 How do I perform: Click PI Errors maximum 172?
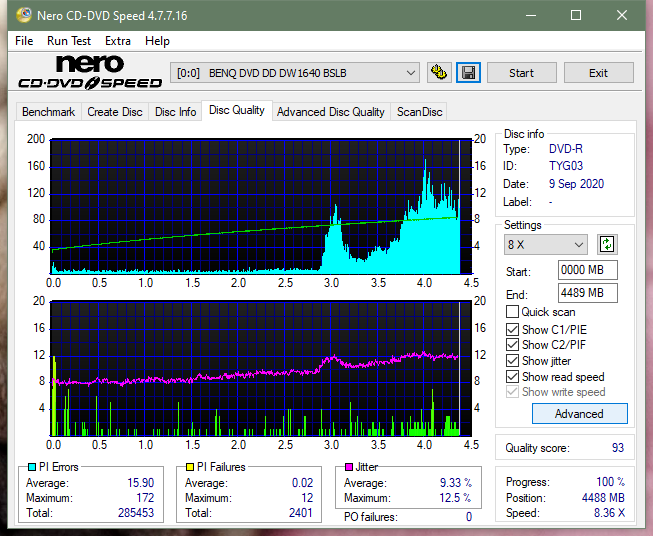tap(145, 498)
